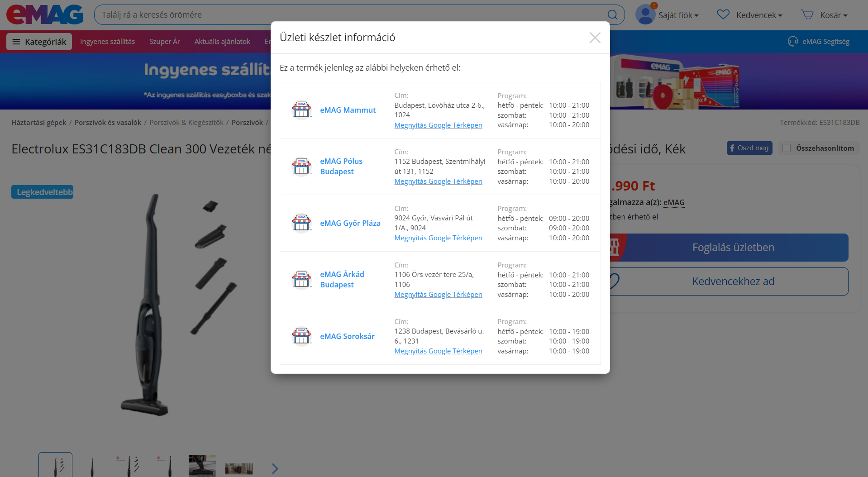Click the Legkedveltebb badge
This screenshot has width=868, height=477.
(x=43, y=192)
